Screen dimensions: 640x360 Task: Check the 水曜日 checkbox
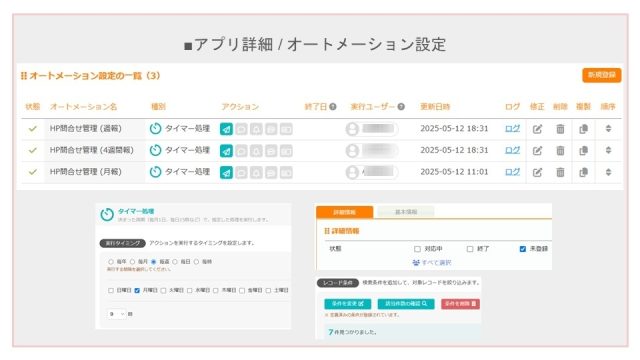[x=189, y=291]
